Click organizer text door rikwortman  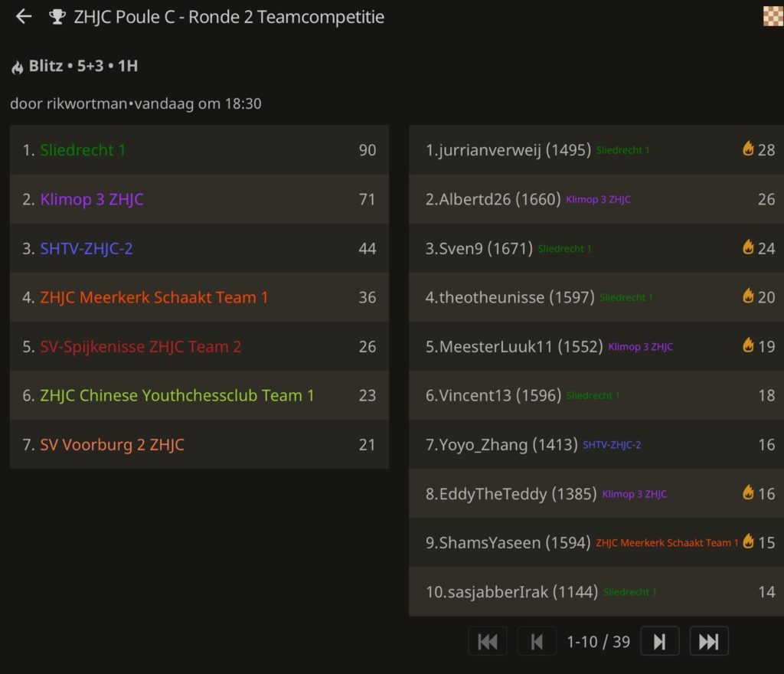(x=68, y=103)
